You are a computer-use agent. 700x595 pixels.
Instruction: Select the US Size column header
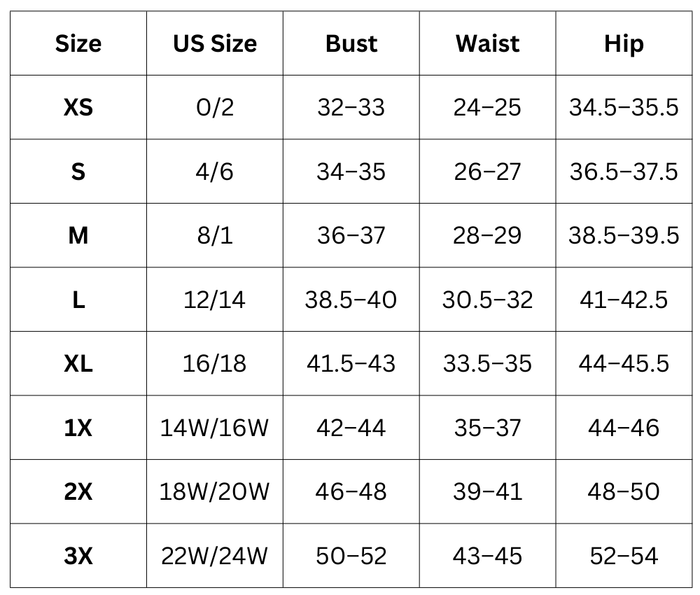(x=215, y=43)
